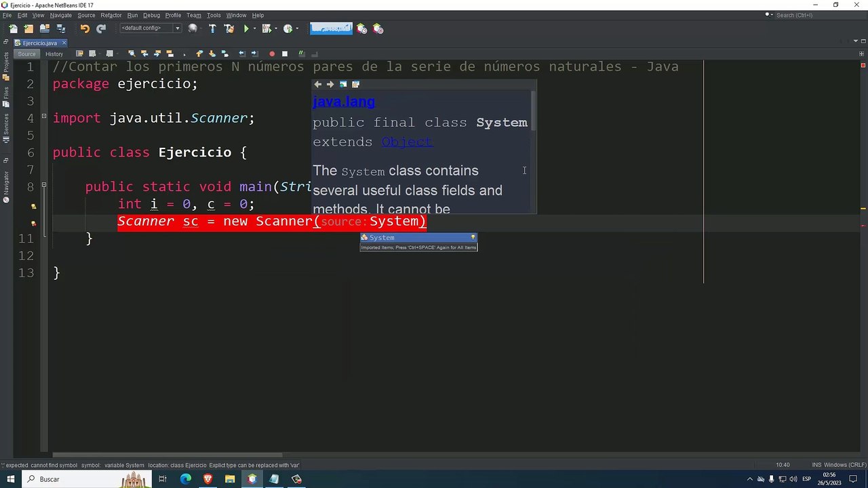This screenshot has width=868, height=488.
Task: Click Find Next Occurrence editor icon
Action: tap(157, 54)
